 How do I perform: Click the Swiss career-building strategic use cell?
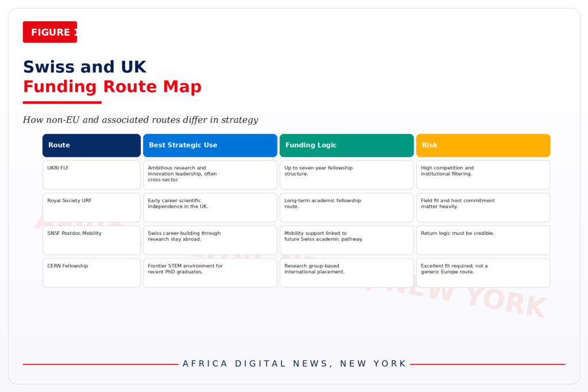point(210,240)
